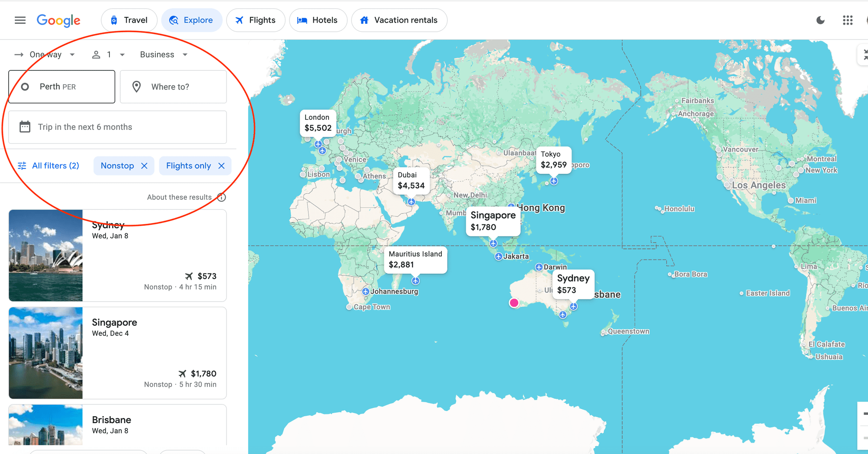Open the Flights tab
The width and height of the screenshot is (868, 454).
(x=256, y=20)
